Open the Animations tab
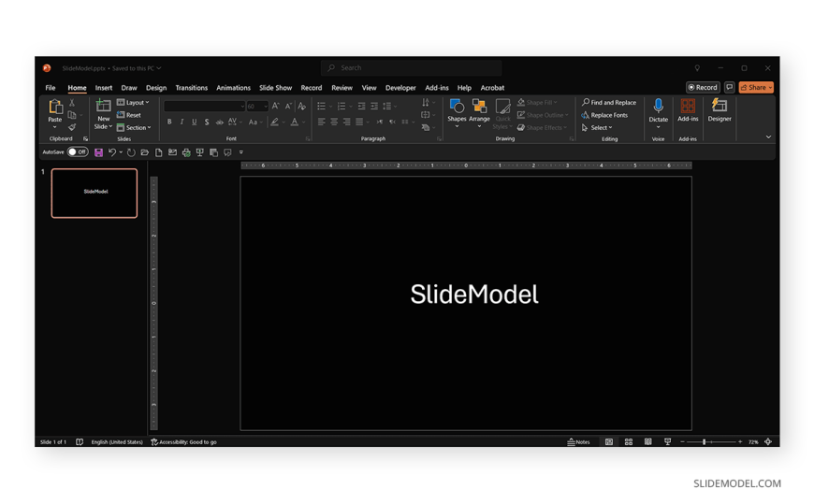Screen dimensions: 814x504 (233, 88)
